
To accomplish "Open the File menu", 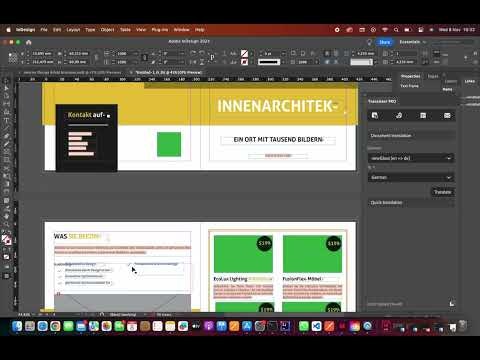I will (x=44, y=30).
